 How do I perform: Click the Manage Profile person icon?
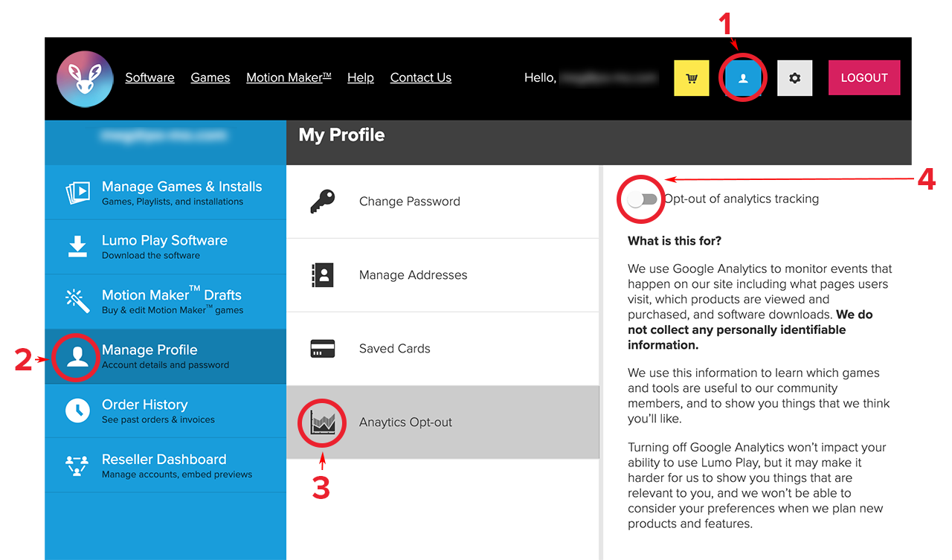77,356
